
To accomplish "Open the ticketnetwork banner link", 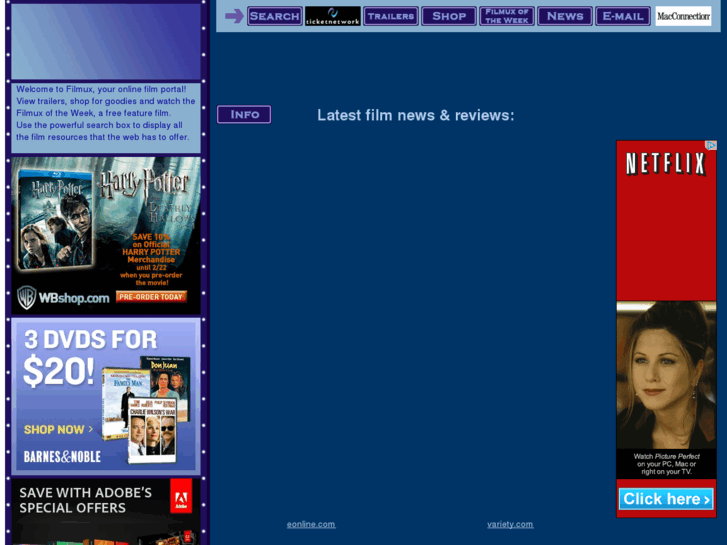I will 332,16.
